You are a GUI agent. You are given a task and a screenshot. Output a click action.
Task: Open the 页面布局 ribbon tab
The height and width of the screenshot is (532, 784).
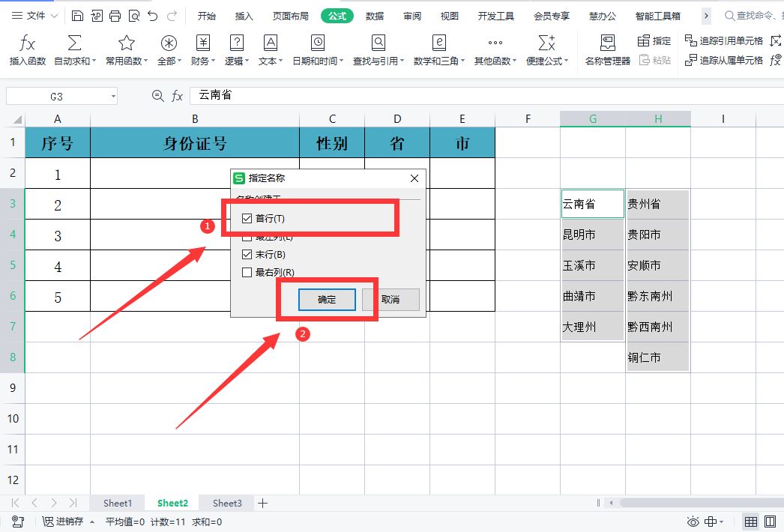[x=291, y=16]
